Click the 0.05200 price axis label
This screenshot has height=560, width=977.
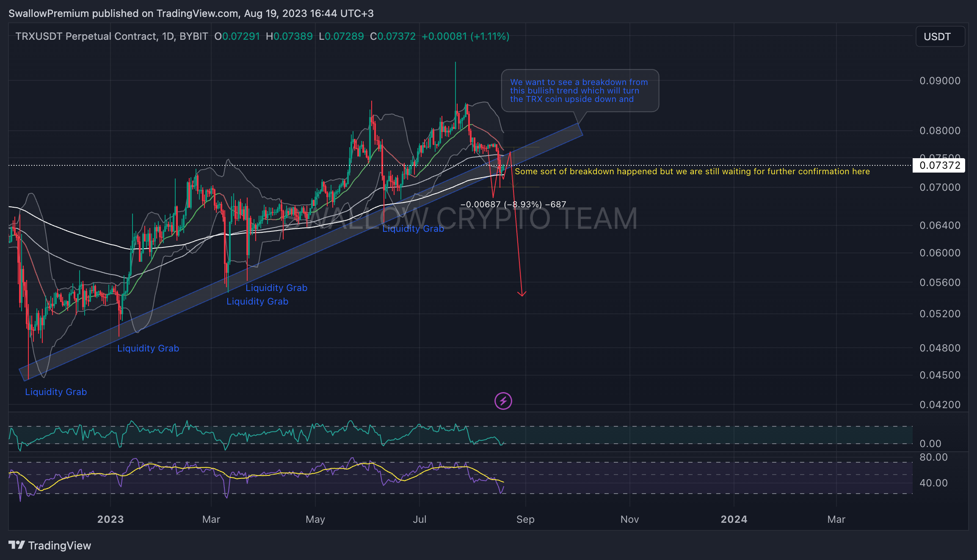click(940, 313)
